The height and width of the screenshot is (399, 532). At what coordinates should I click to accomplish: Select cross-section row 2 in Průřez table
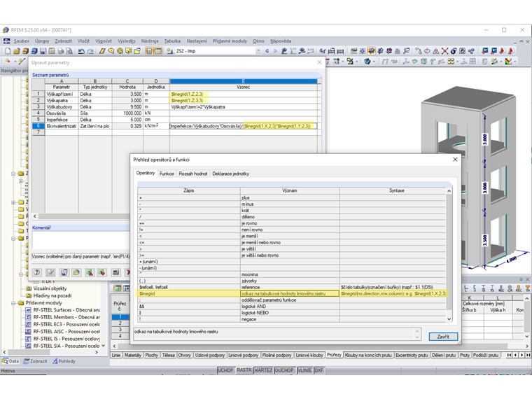[120, 323]
